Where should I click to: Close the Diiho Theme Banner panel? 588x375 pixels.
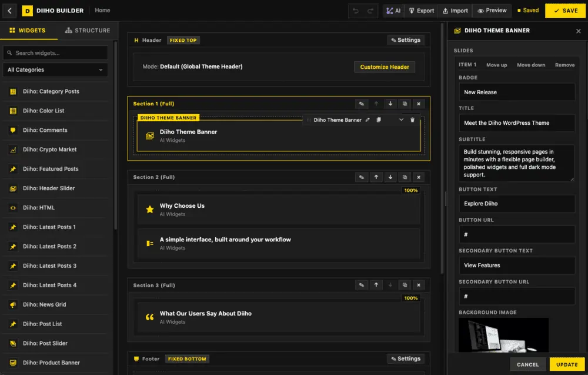(x=578, y=31)
